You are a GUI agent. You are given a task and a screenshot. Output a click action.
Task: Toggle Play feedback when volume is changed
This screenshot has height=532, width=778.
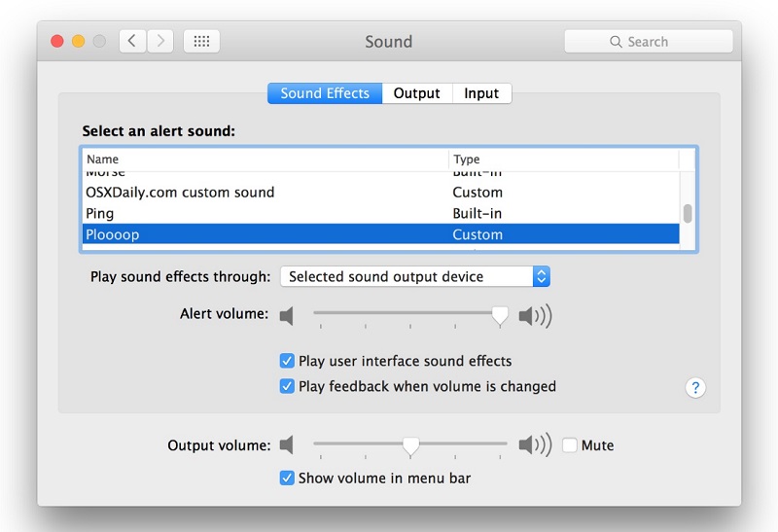pyautogui.click(x=287, y=386)
